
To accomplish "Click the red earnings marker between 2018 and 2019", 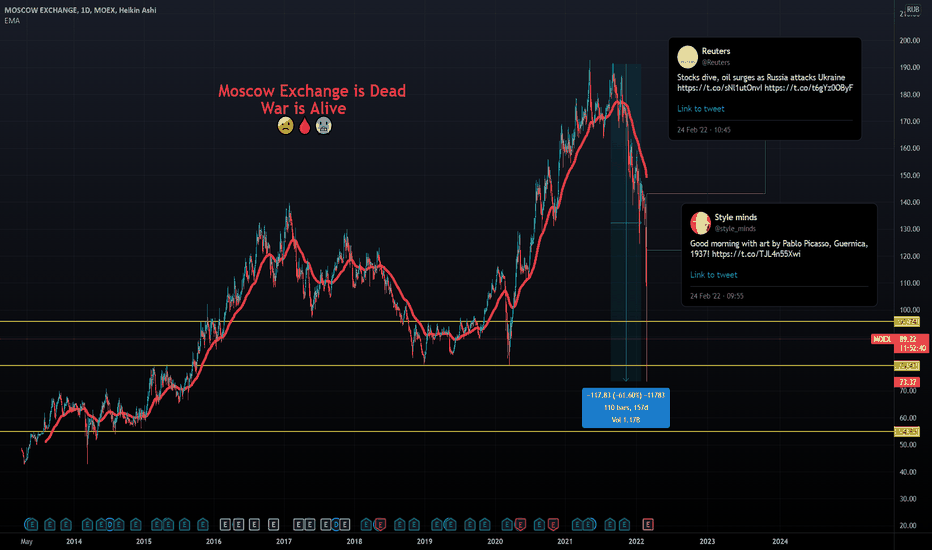I will (x=380, y=524).
